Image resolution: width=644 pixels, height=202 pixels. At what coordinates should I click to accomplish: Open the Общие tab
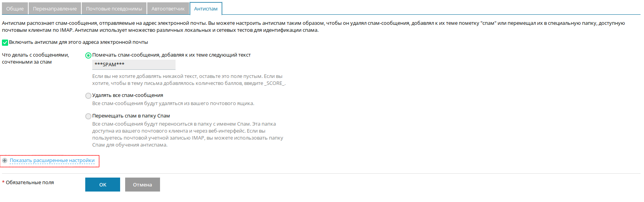click(x=15, y=9)
